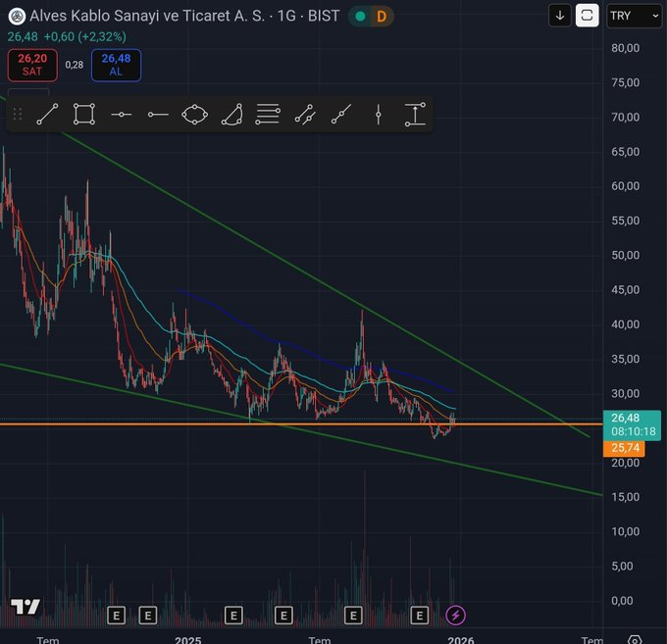Click the orange D data badge
The width and height of the screenshot is (667, 644).
(382, 17)
